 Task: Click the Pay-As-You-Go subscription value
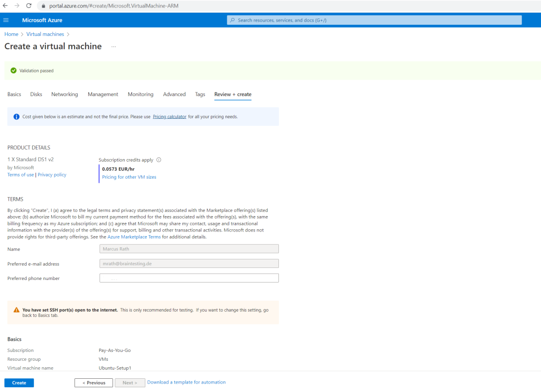tap(115, 350)
